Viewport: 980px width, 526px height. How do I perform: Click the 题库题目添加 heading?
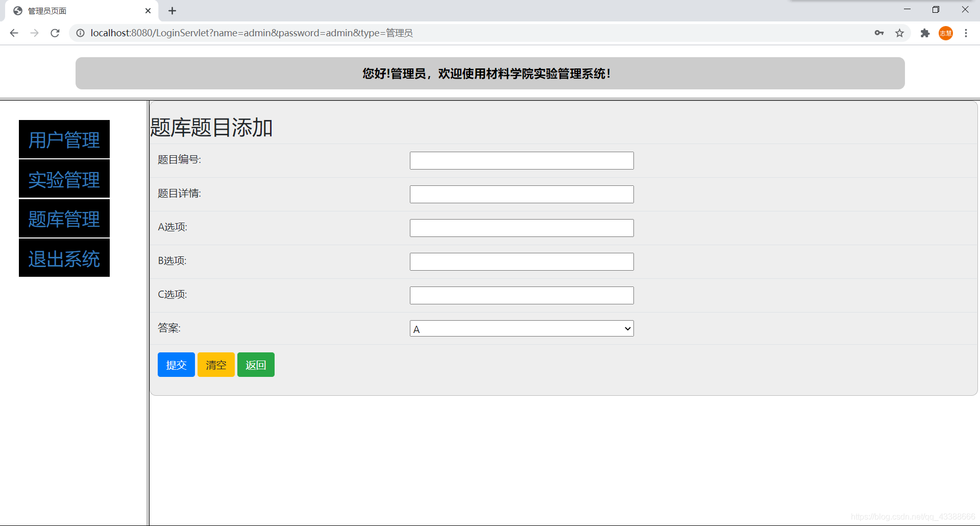click(x=211, y=127)
